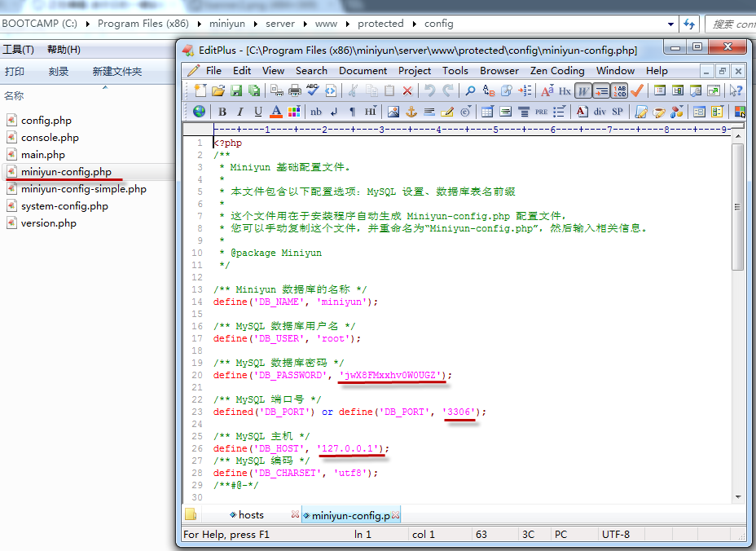756x551 pixels.
Task: Click the Save All icon
Action: [x=254, y=90]
